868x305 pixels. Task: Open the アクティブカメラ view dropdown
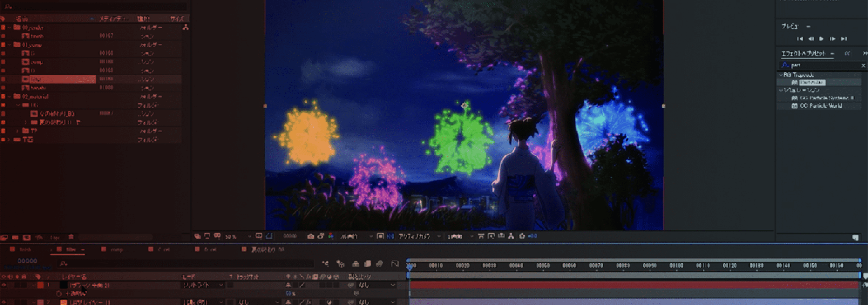point(420,237)
